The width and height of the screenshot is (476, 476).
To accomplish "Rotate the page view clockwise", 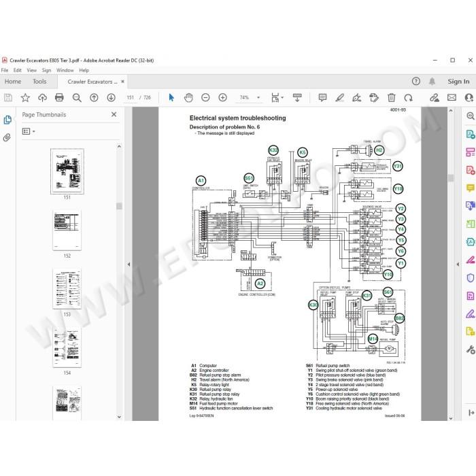I will [x=408, y=97].
